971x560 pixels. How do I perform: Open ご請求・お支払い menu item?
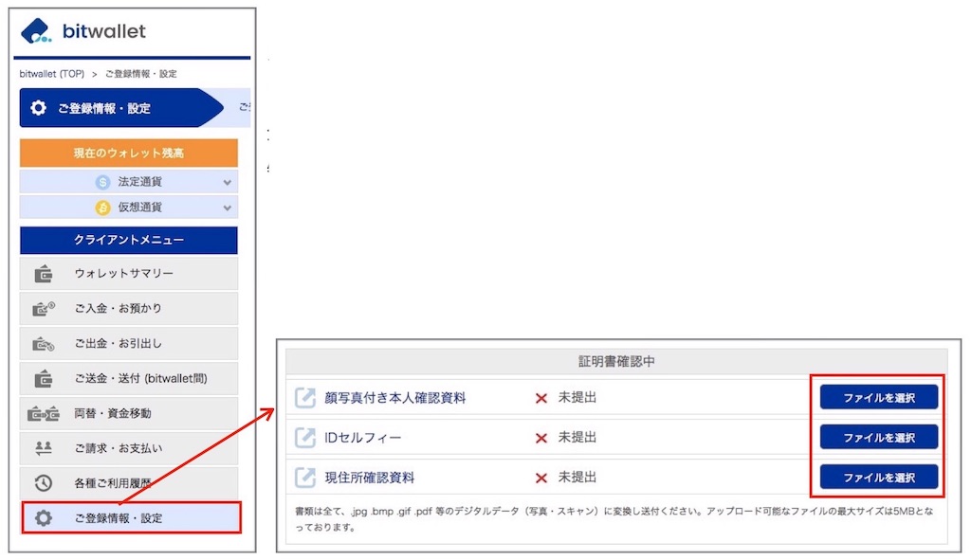pos(129,448)
